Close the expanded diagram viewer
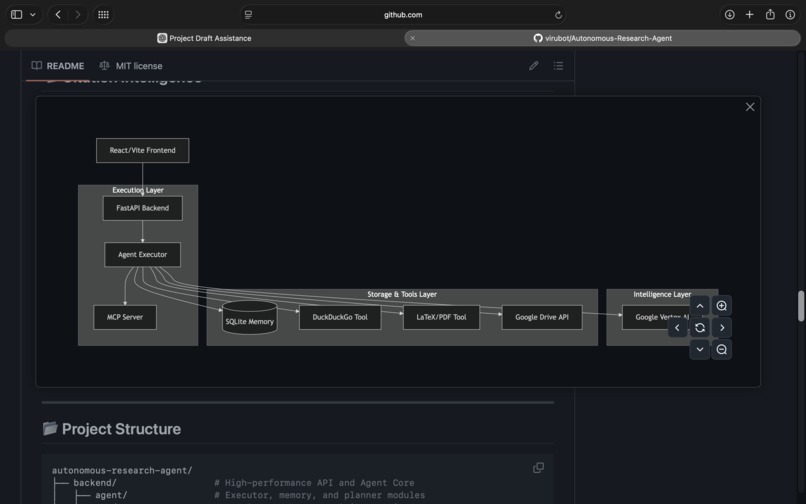 click(x=750, y=107)
